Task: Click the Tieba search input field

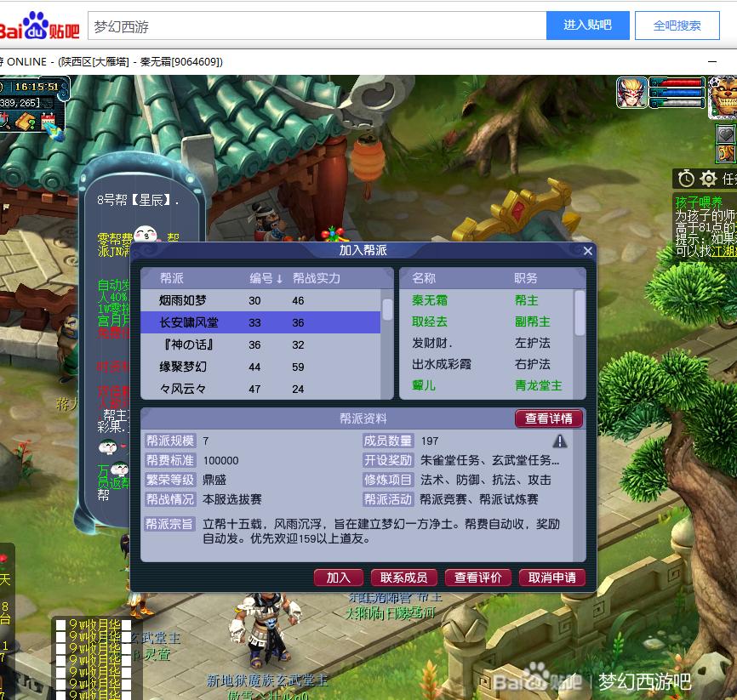Action: (x=317, y=26)
